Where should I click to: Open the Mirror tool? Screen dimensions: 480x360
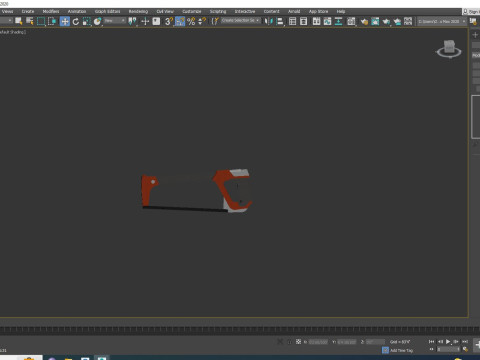[269, 22]
